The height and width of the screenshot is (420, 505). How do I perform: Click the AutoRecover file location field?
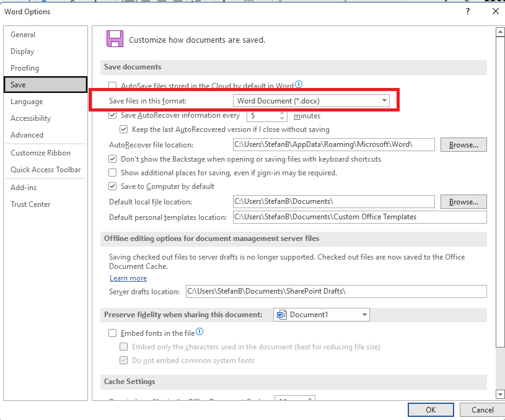coord(333,144)
